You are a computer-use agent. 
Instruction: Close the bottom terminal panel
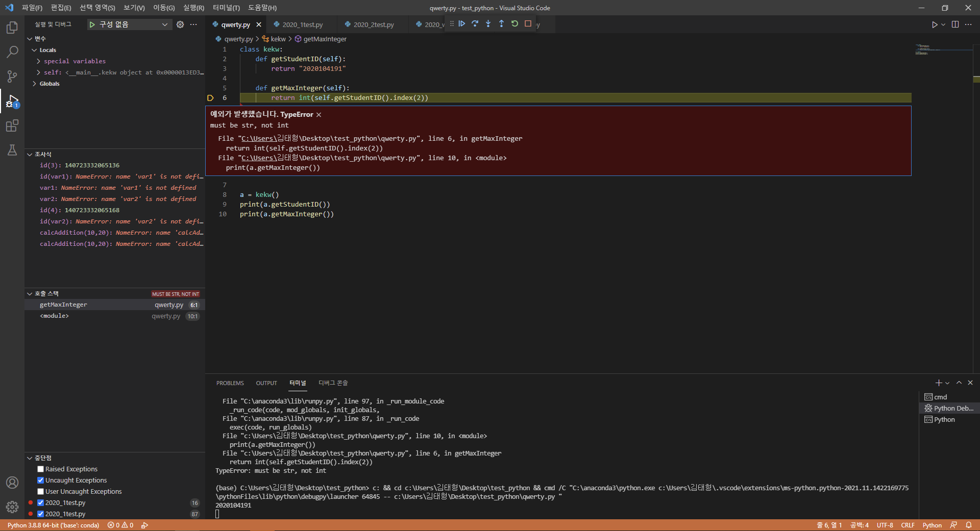pos(970,383)
